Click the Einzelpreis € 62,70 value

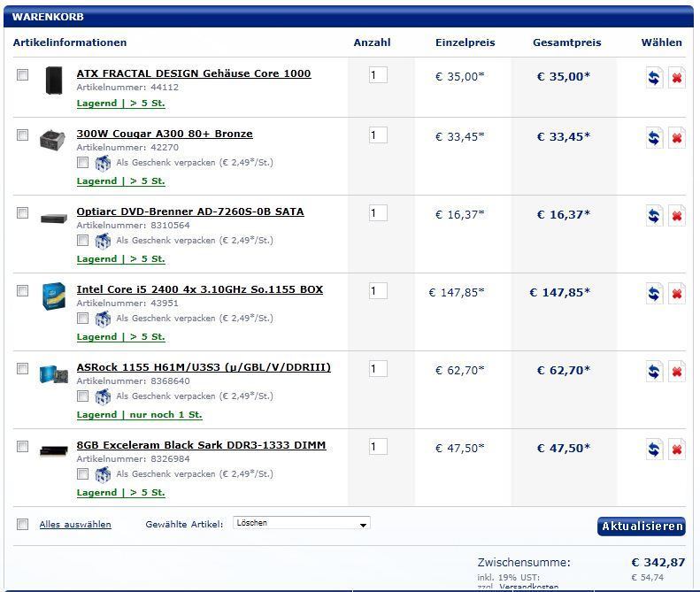click(460, 371)
